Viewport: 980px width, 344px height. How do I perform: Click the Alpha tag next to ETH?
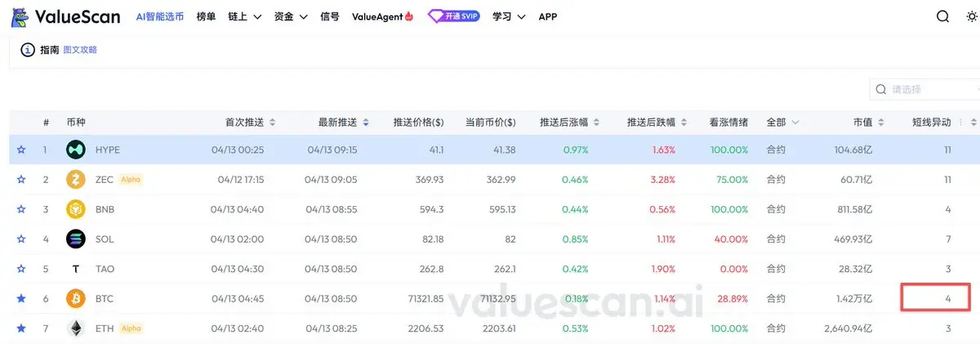[x=131, y=328]
